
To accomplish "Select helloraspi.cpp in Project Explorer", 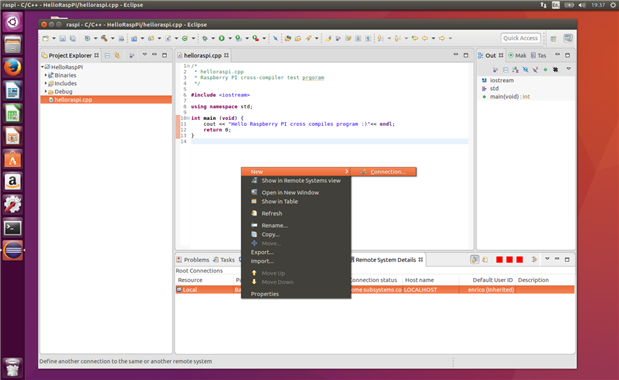I will (106, 100).
